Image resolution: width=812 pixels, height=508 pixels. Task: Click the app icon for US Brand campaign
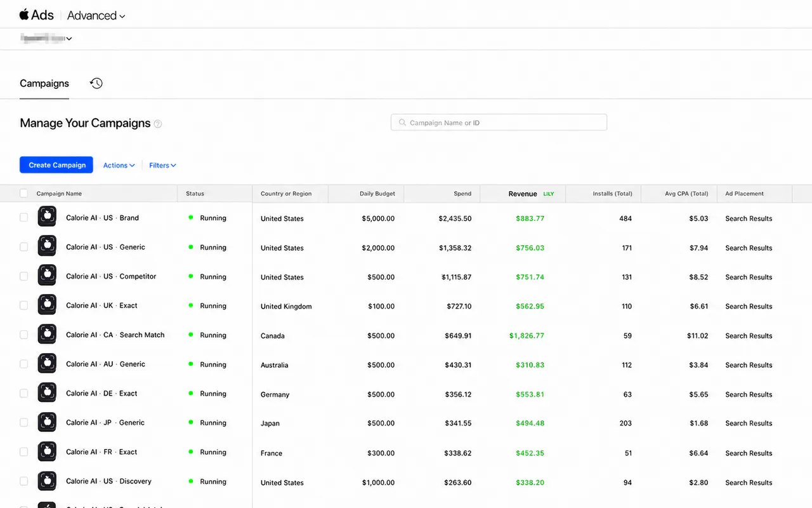(47, 217)
